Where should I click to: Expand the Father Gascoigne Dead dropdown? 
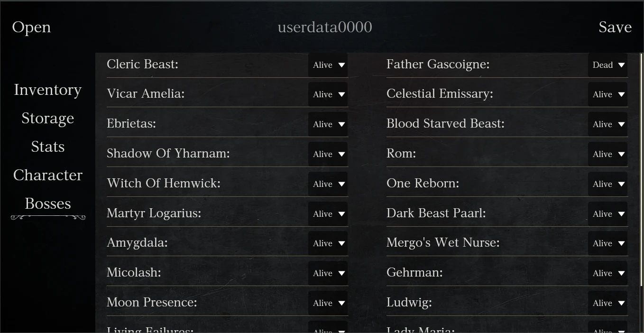608,65
